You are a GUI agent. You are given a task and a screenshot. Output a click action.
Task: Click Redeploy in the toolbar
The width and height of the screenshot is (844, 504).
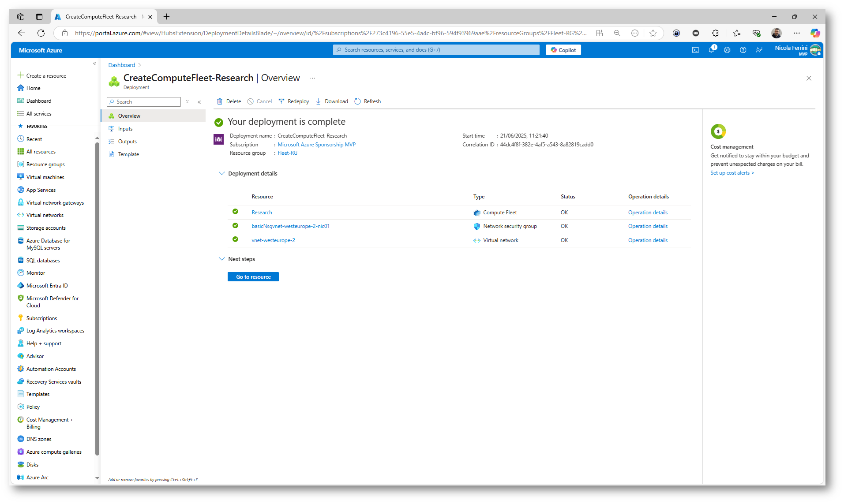294,101
